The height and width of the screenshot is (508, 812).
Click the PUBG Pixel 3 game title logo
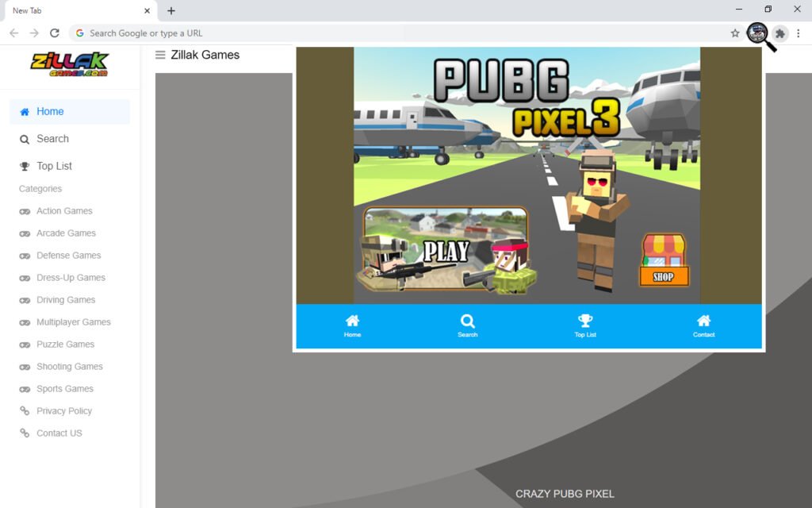tap(527, 97)
